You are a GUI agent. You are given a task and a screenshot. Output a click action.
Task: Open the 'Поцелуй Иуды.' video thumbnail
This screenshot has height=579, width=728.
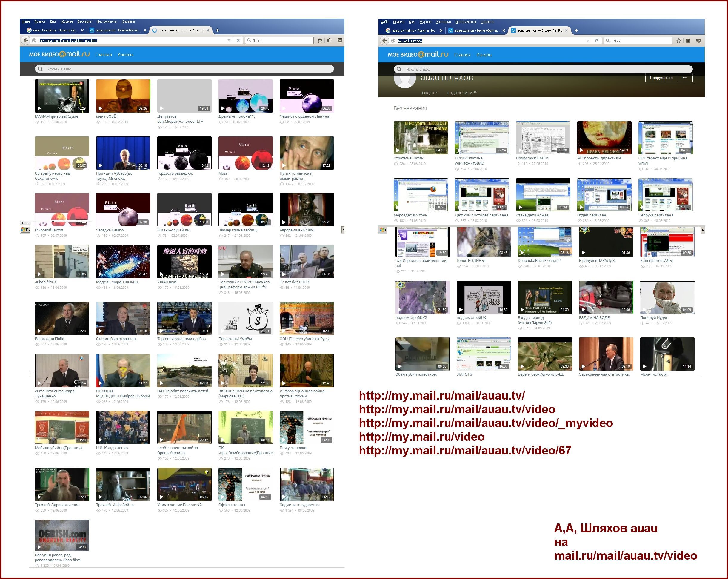[667, 297]
